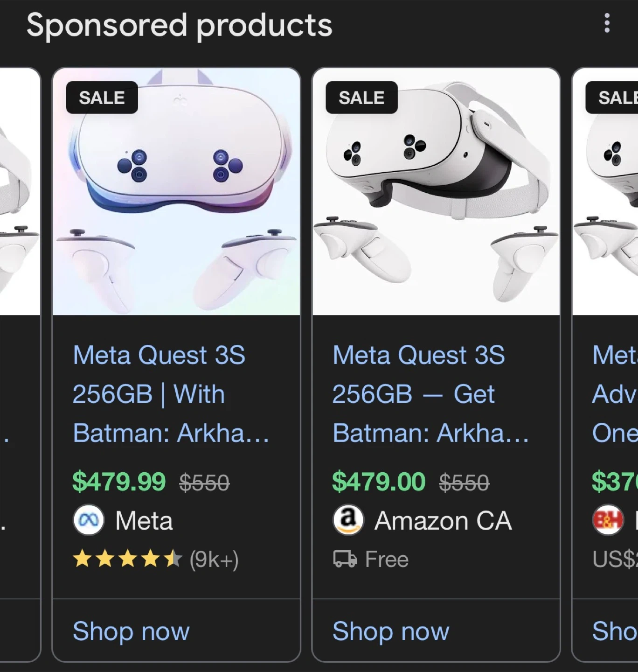Viewport: 638px width, 672px height.
Task: Click the free delivery truck icon
Action: click(x=345, y=559)
